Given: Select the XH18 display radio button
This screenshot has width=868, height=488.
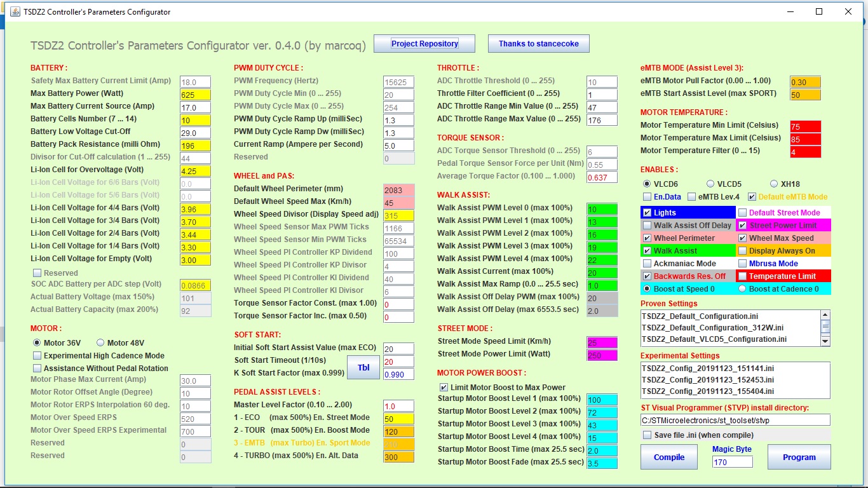Looking at the screenshot, I should pyautogui.click(x=774, y=184).
